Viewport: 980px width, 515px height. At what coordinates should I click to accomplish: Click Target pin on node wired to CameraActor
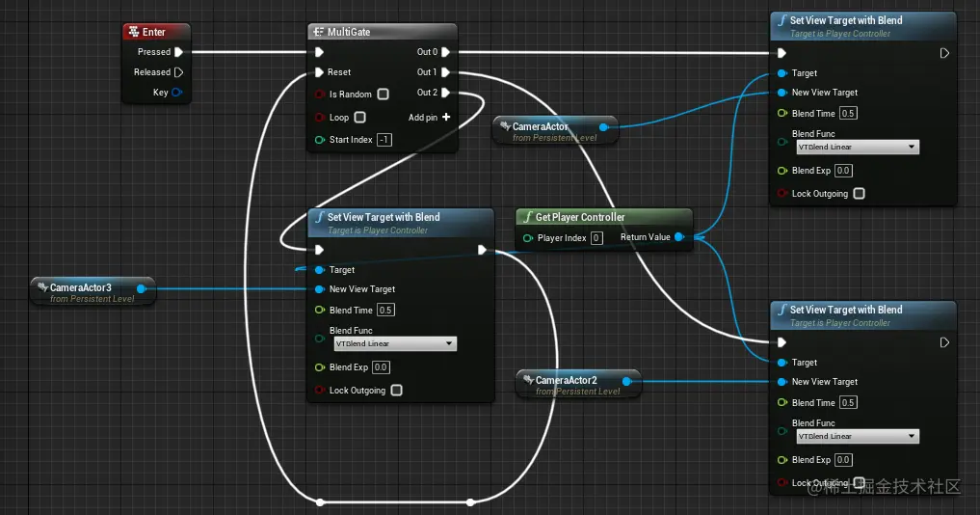coord(781,73)
